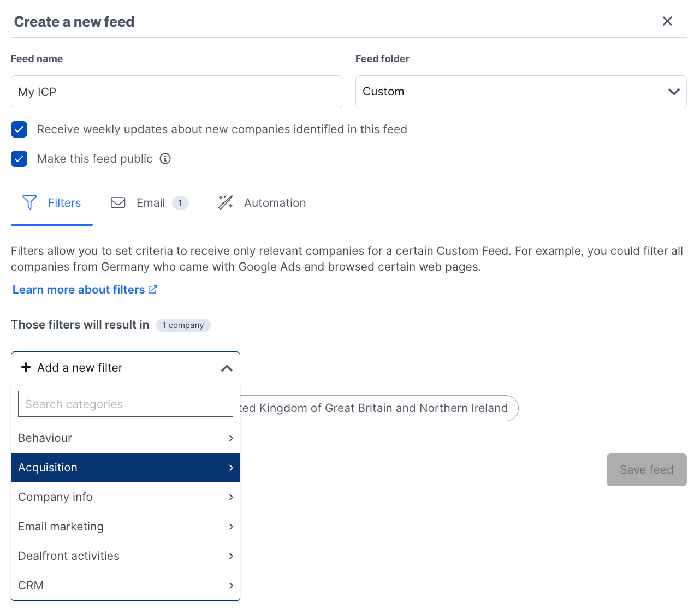Screen dimensions: 700x609
Task: Select the funnel icon on the Filters tab
Action: pos(29,202)
